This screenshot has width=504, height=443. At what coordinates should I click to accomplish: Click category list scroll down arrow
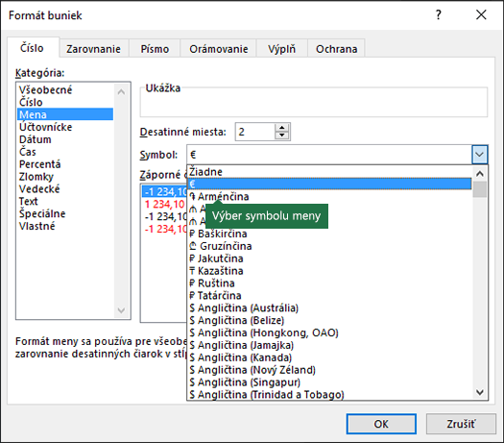121,310
